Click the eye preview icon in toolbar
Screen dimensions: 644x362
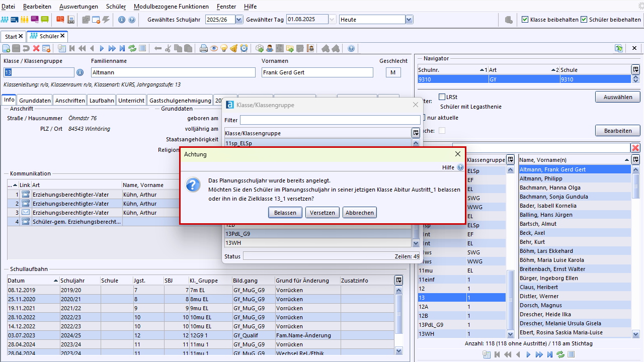pyautogui.click(x=214, y=48)
